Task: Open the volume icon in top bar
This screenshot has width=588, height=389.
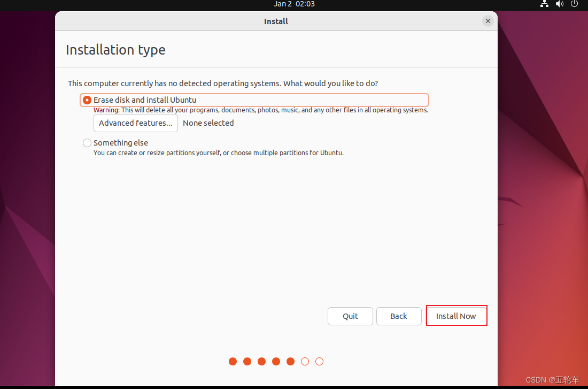Action: coord(560,4)
